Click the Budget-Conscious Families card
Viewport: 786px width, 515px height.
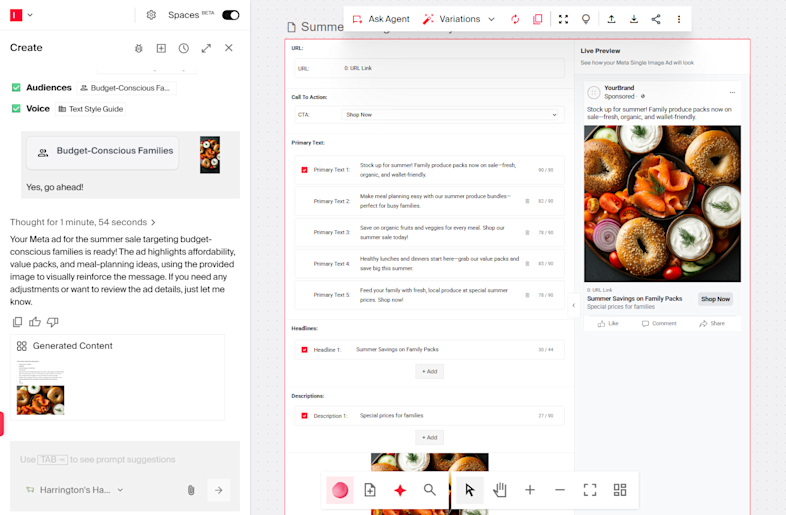point(103,152)
